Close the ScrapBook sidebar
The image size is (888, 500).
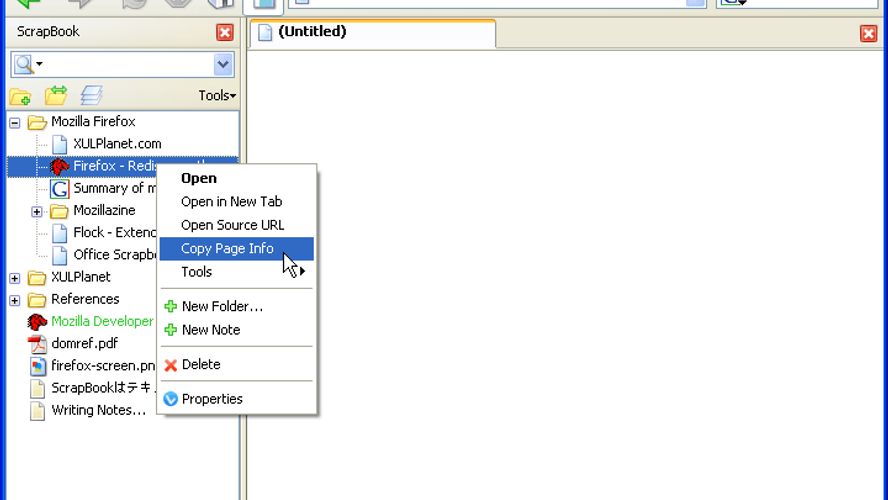pos(225,32)
